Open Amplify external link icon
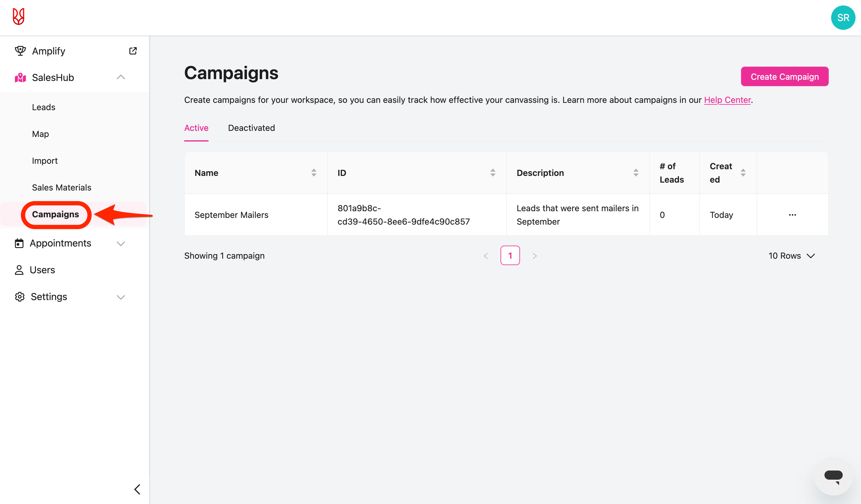 point(133,51)
